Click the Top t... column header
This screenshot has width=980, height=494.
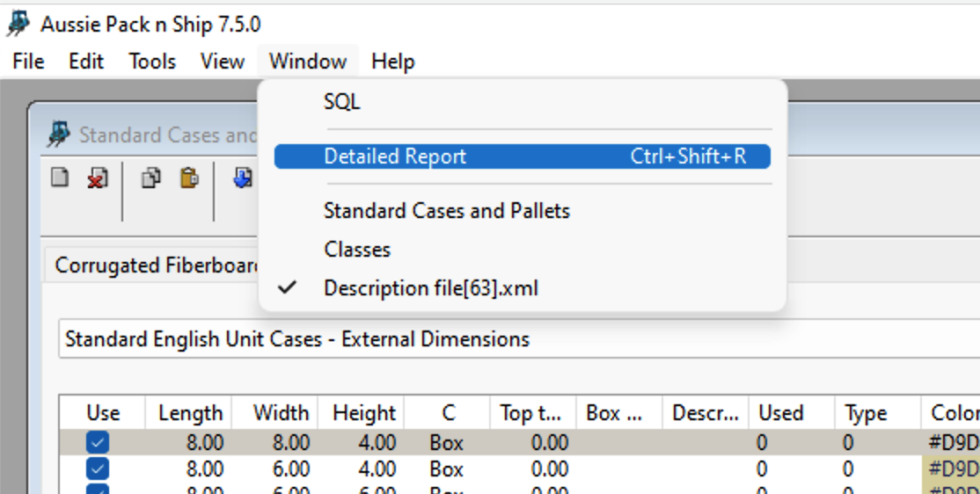click(x=534, y=413)
